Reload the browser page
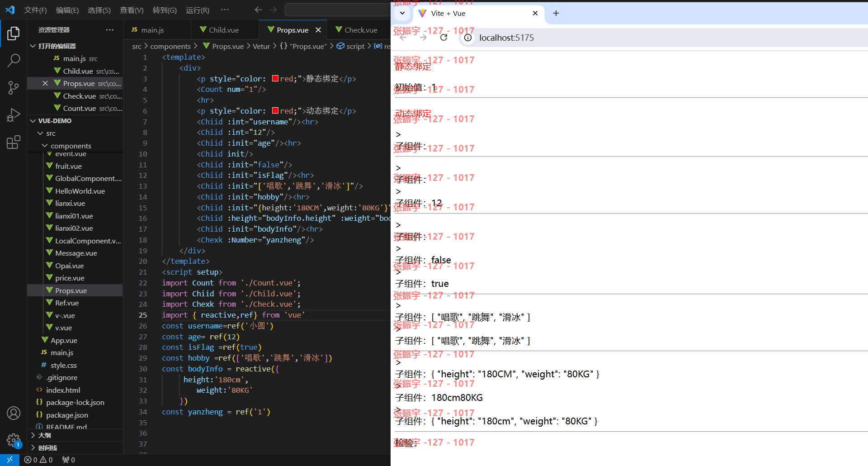Screen dimensions: 868x466 click(443, 38)
